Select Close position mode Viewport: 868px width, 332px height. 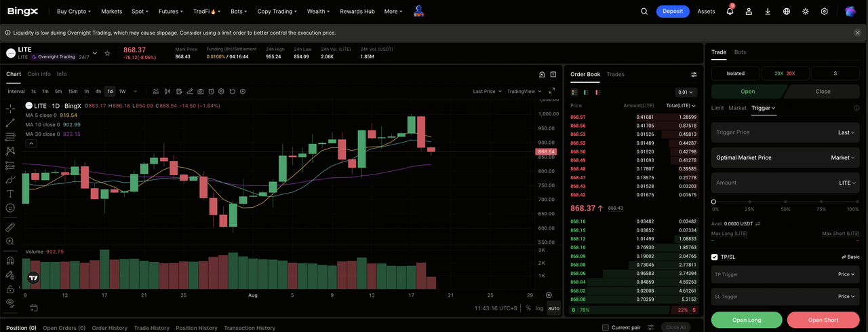823,92
